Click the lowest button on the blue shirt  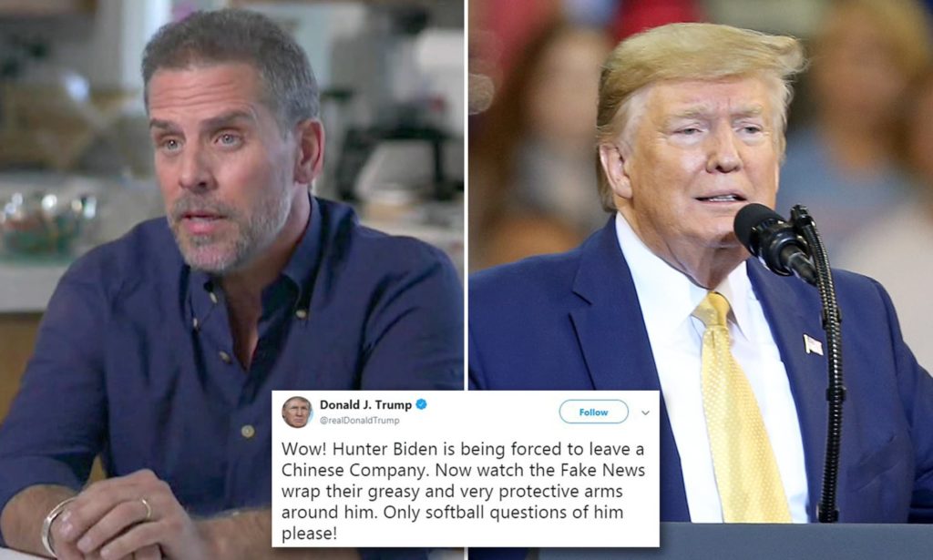pyautogui.click(x=248, y=431)
